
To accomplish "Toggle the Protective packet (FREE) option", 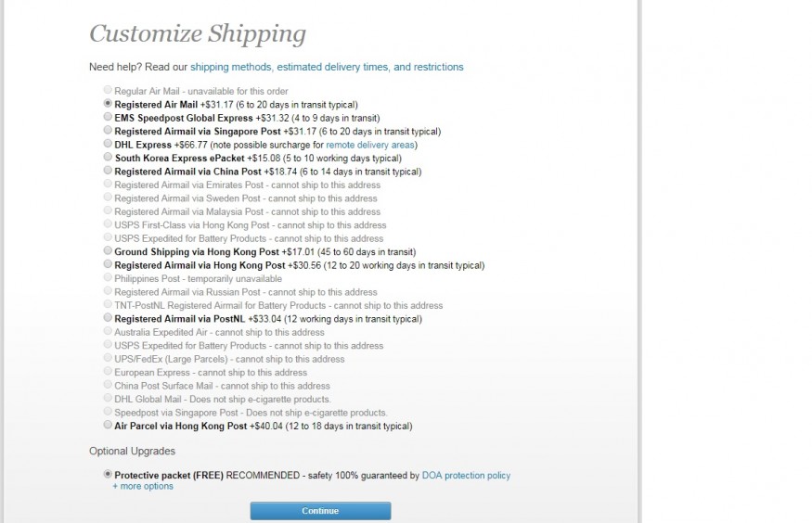I will (x=109, y=475).
